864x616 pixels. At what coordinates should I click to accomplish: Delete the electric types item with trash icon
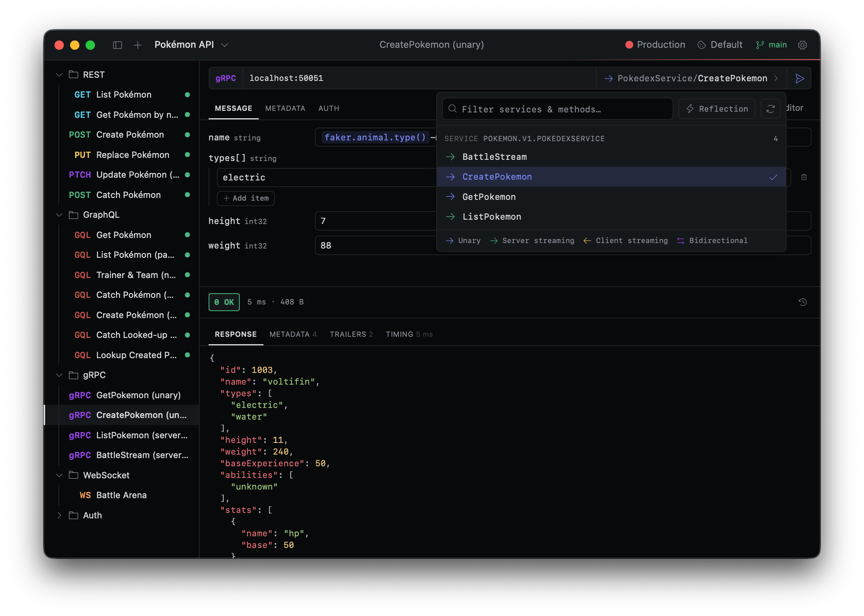coord(804,177)
